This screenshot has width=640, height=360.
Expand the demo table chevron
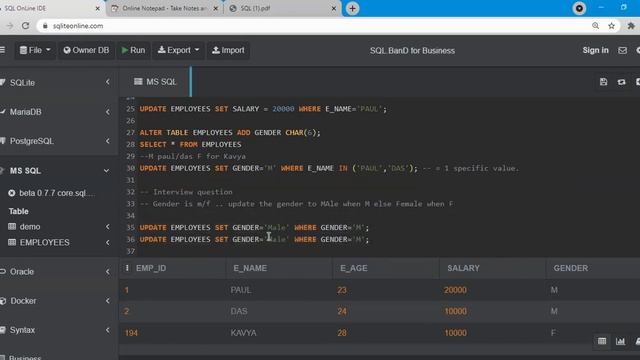coord(107,227)
